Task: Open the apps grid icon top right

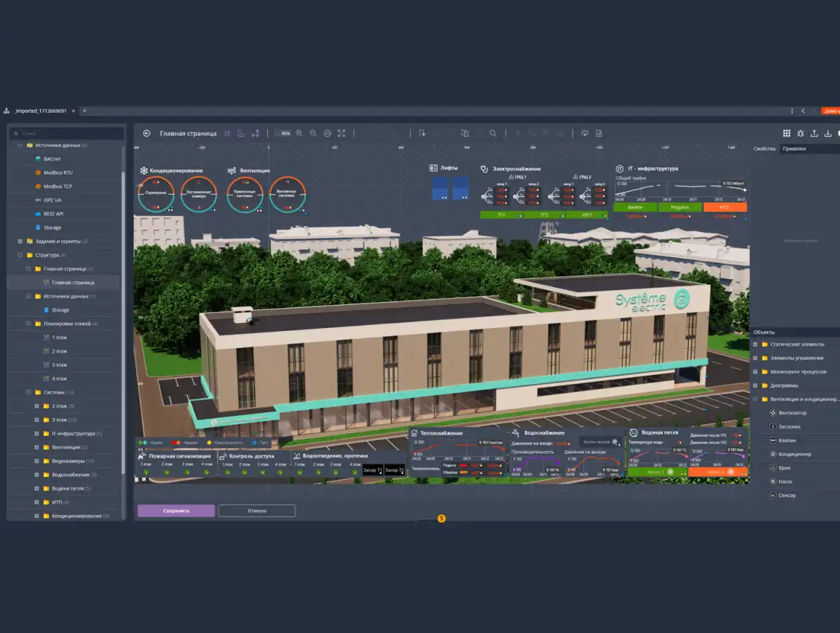Action: click(x=786, y=133)
